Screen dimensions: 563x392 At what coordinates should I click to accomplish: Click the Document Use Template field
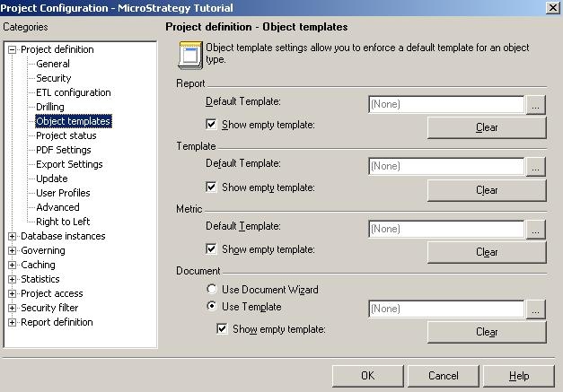tap(446, 309)
